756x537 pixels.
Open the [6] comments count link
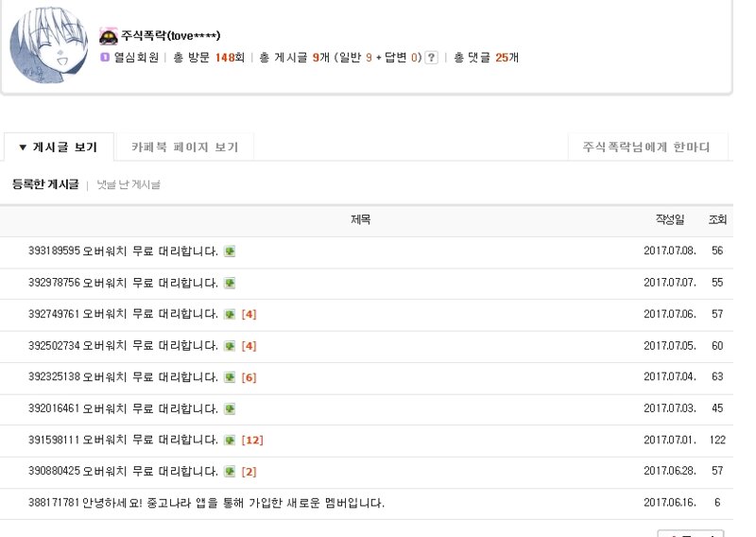249,377
